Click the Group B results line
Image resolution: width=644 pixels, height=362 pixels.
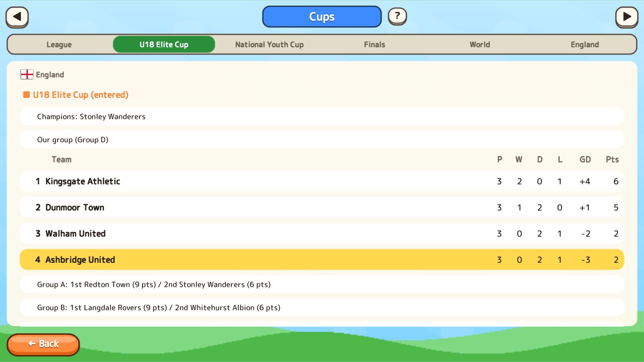click(x=322, y=308)
